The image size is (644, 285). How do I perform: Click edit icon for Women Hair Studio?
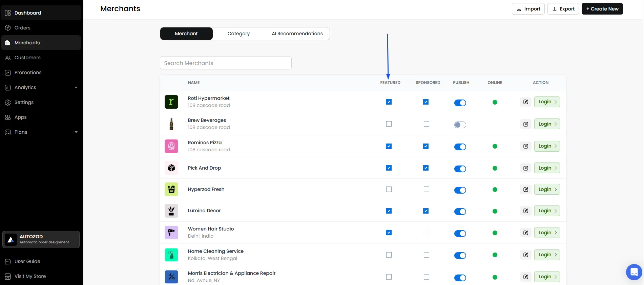click(x=526, y=233)
